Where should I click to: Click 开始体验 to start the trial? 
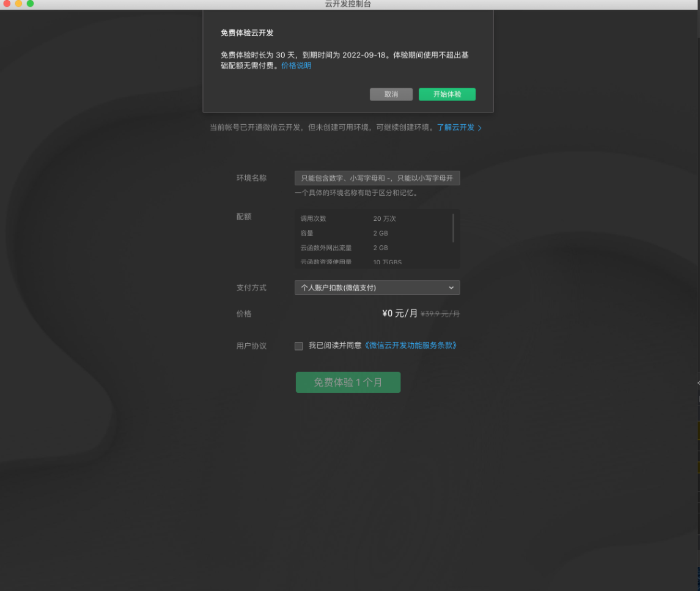point(447,94)
